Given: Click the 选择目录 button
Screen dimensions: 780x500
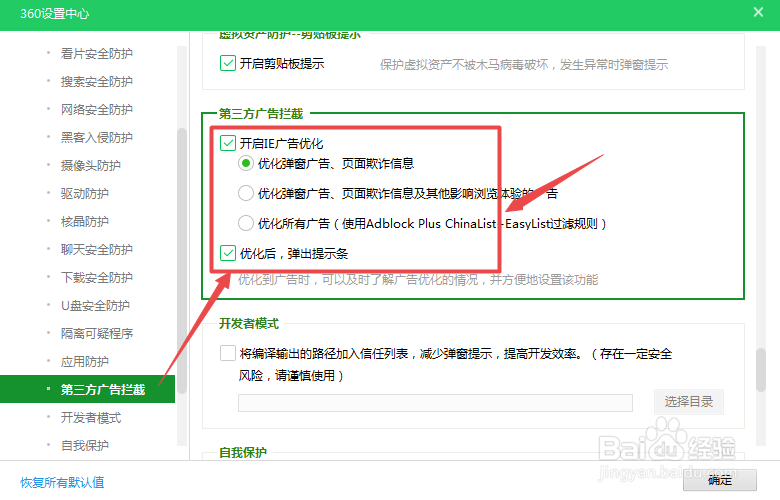Looking at the screenshot, I should click(x=688, y=401).
